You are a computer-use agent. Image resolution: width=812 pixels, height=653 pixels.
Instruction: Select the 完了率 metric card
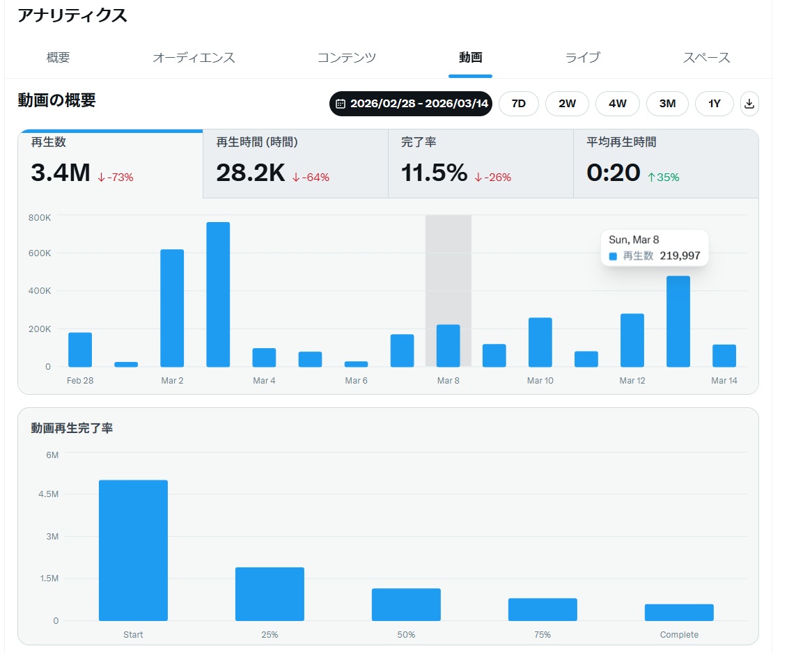click(481, 164)
